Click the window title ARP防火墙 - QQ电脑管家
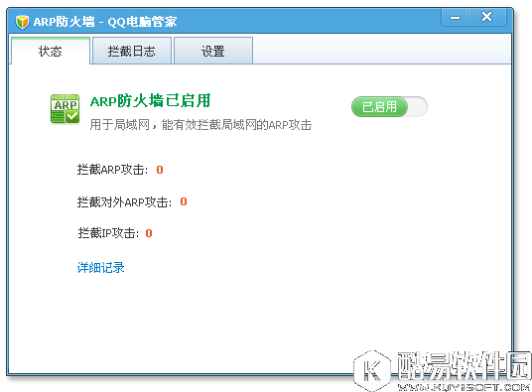Screen dimensions: 532x392 click(x=105, y=22)
